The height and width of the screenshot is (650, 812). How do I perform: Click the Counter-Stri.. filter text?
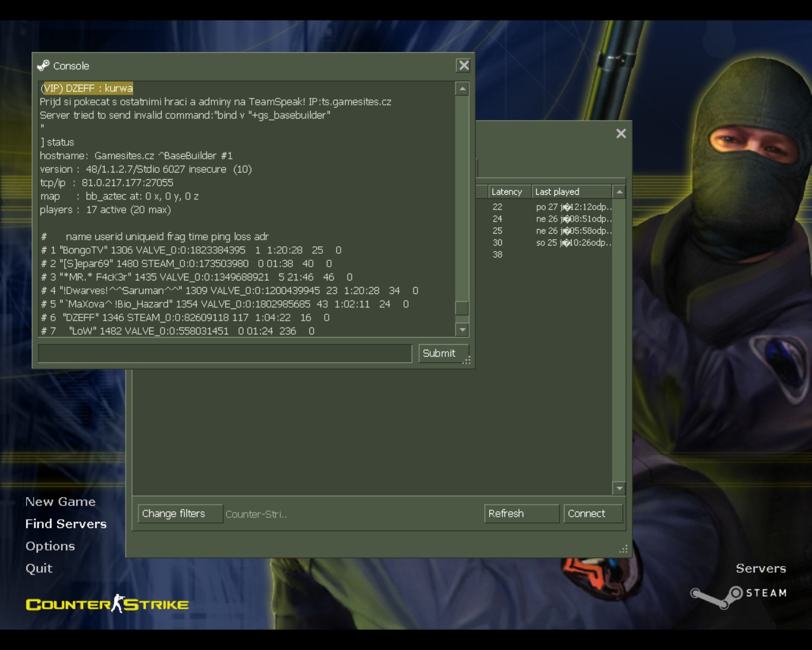pyautogui.click(x=256, y=514)
